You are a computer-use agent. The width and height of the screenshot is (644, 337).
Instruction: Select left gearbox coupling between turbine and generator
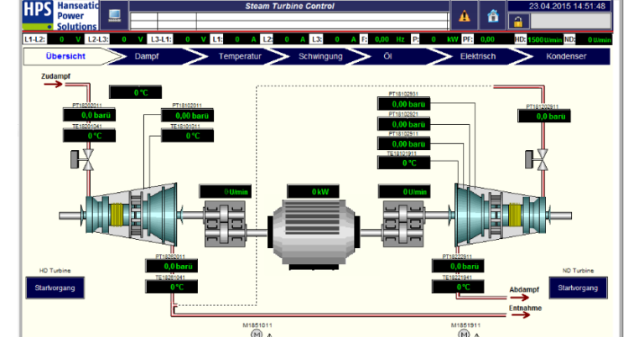click(223, 222)
